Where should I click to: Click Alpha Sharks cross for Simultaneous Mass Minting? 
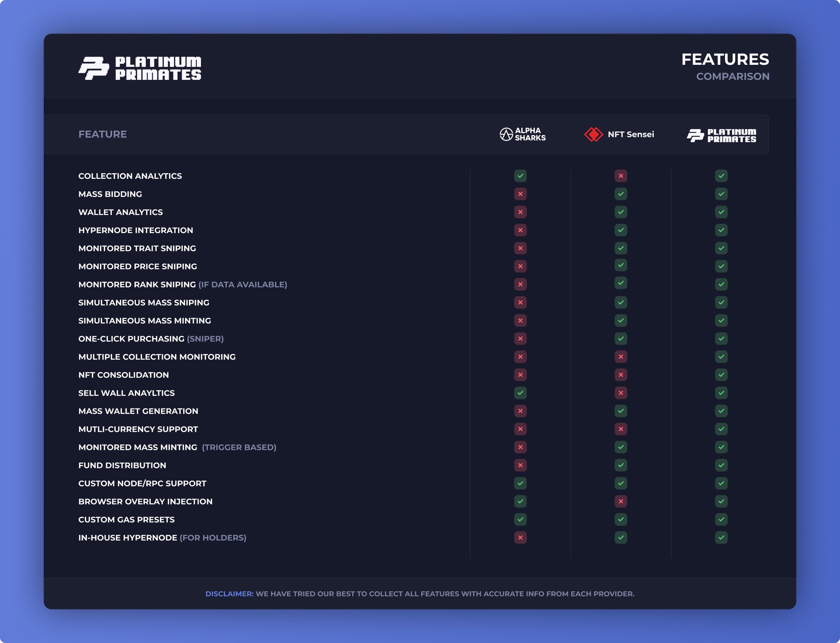coord(520,321)
